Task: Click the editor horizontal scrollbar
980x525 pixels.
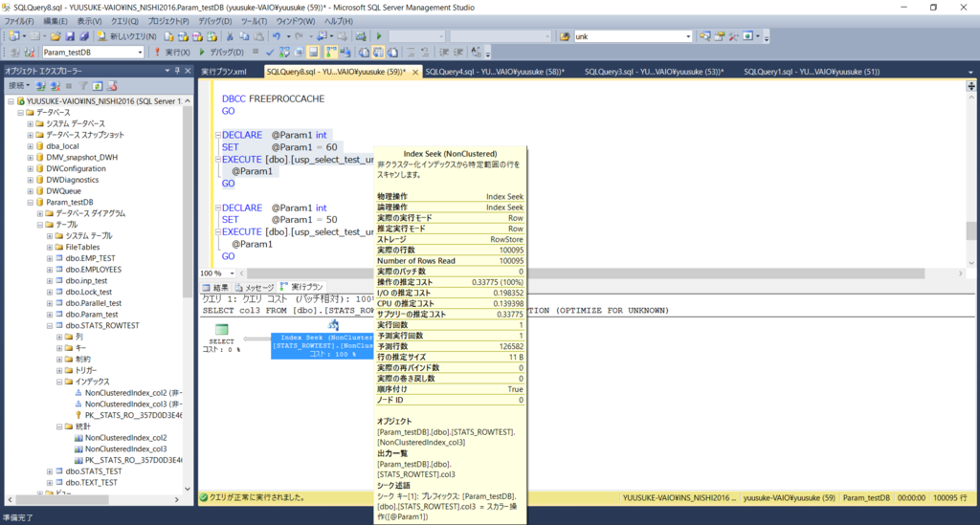Action: pos(585,273)
